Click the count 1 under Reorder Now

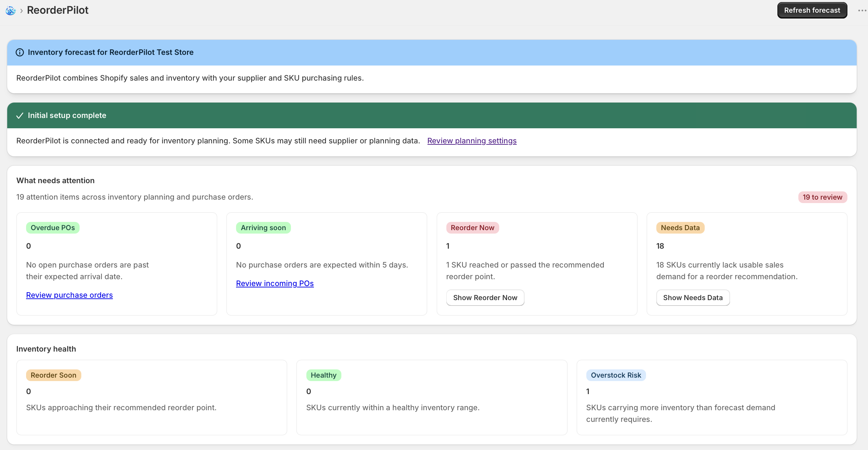[448, 246]
